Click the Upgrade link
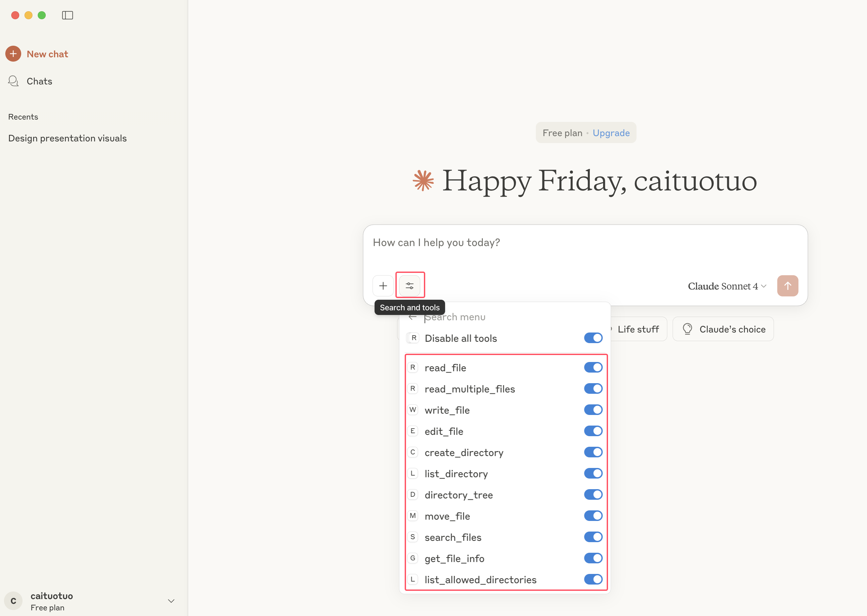Screen dimensions: 867x616 pyautogui.click(x=611, y=133)
